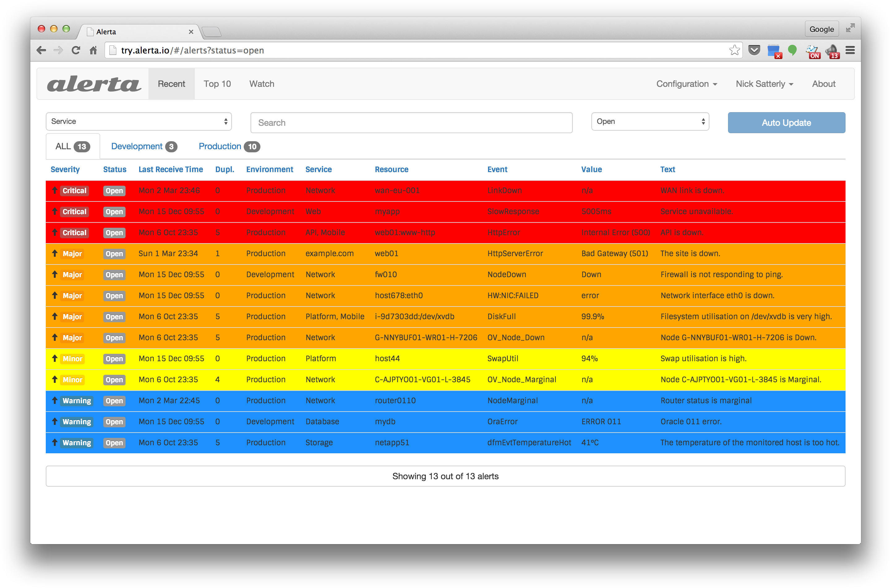Viewport: 891px width, 588px height.
Task: Reload the page with the refresh icon
Action: pyautogui.click(x=76, y=50)
